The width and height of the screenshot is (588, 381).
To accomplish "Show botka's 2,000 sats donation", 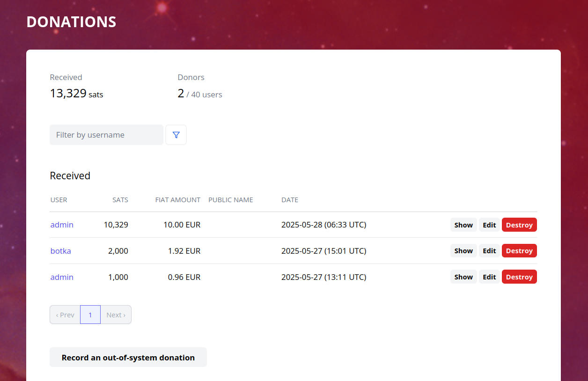I will click(463, 251).
